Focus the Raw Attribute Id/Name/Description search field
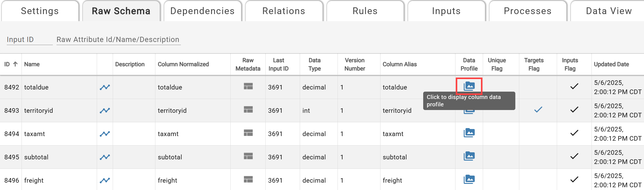Image resolution: width=644 pixels, height=190 pixels. pos(119,40)
